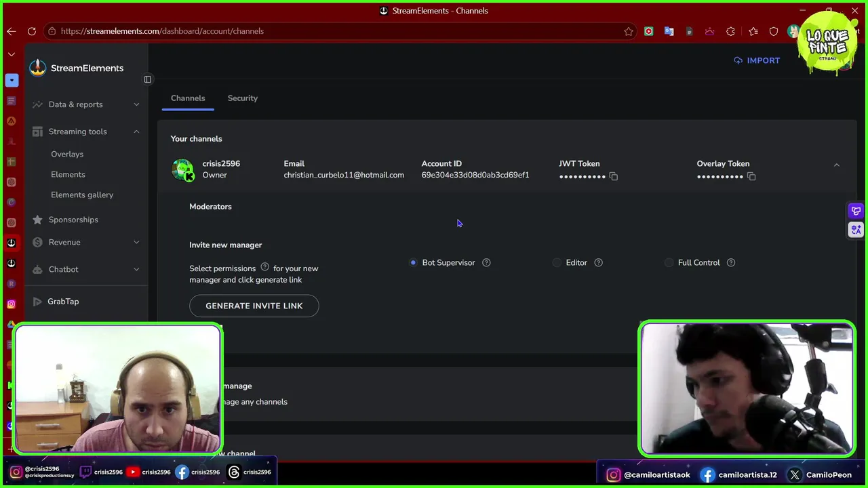The image size is (868, 488).
Task: Click the crisis2596 channel avatar
Action: click(x=183, y=169)
